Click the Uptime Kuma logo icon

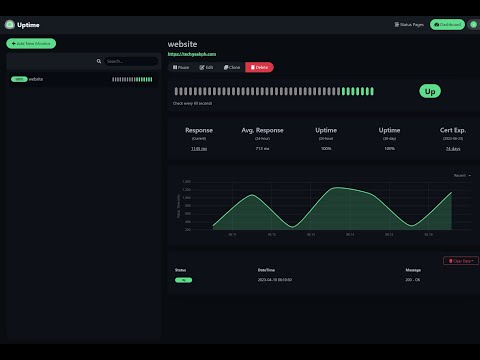click(10, 25)
